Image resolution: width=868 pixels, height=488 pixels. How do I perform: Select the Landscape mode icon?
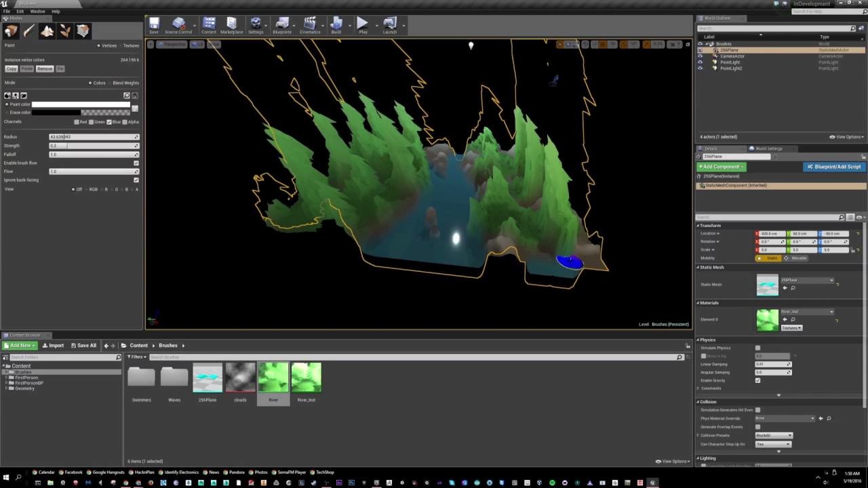click(47, 31)
